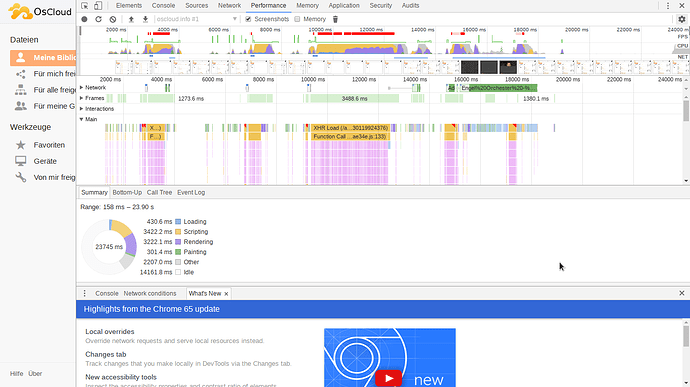Open the Security tab

pos(381,6)
